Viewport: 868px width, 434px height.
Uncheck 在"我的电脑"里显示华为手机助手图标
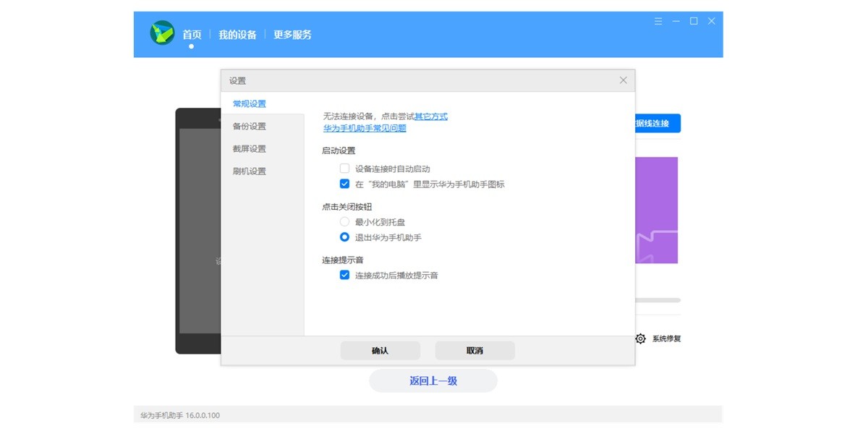(x=344, y=184)
